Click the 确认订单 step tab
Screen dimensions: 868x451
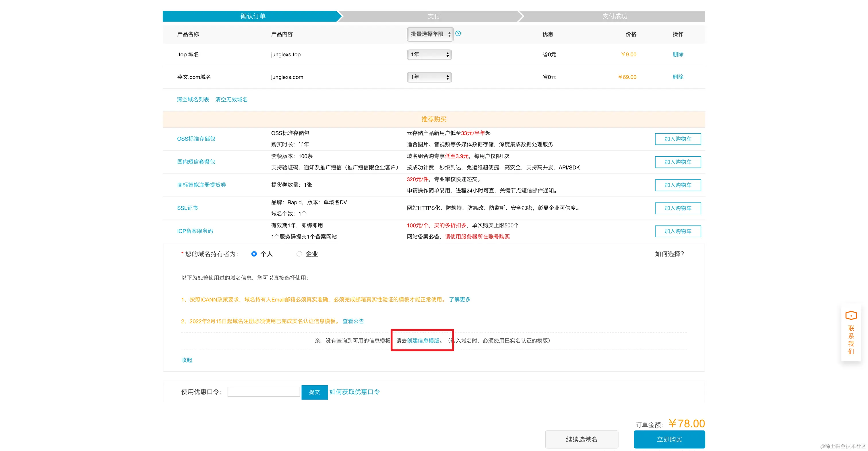(x=253, y=16)
